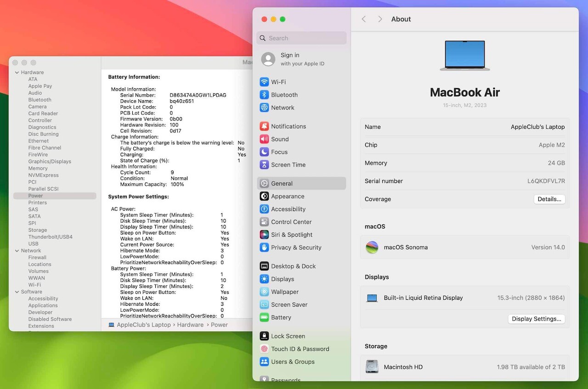Click the Battery icon in sidebar

coord(264,317)
